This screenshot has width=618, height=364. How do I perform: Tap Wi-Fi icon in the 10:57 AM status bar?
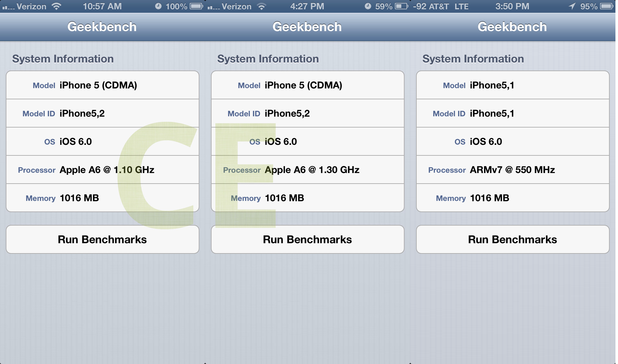pyautogui.click(x=56, y=6)
